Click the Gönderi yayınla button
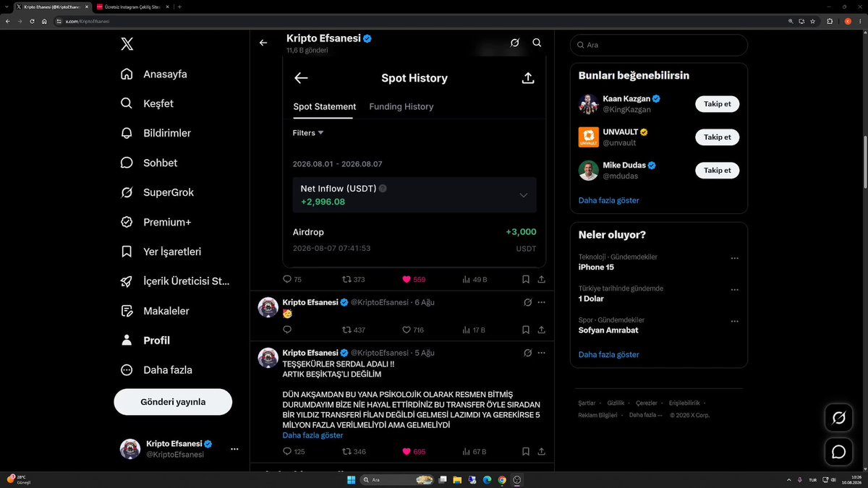 pyautogui.click(x=173, y=402)
